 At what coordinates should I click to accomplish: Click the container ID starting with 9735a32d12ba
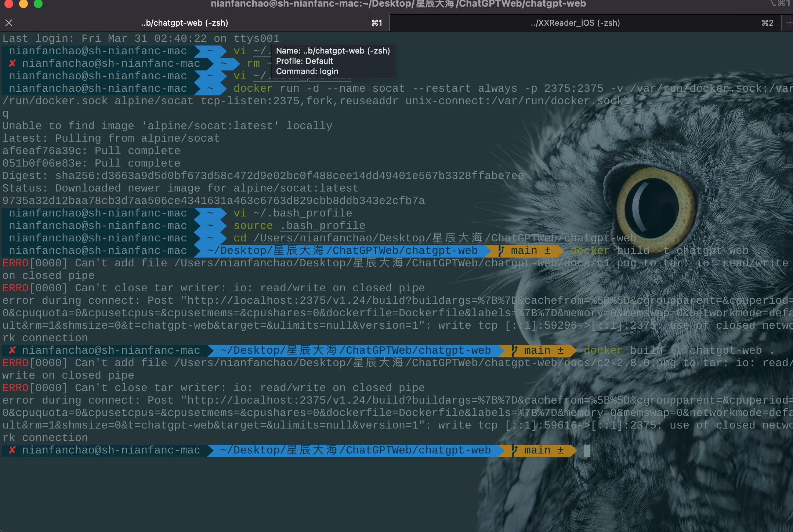tap(213, 201)
